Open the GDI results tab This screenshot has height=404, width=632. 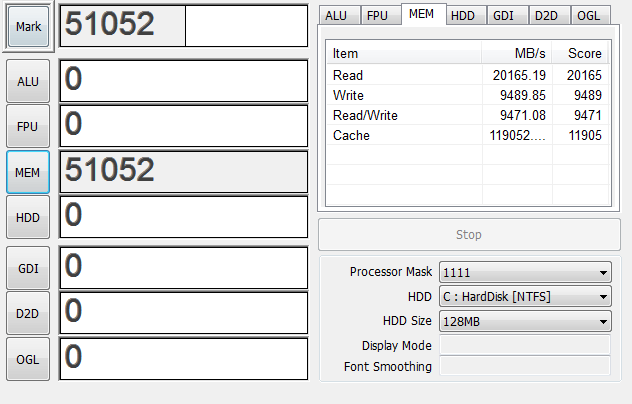pyautogui.click(x=508, y=16)
